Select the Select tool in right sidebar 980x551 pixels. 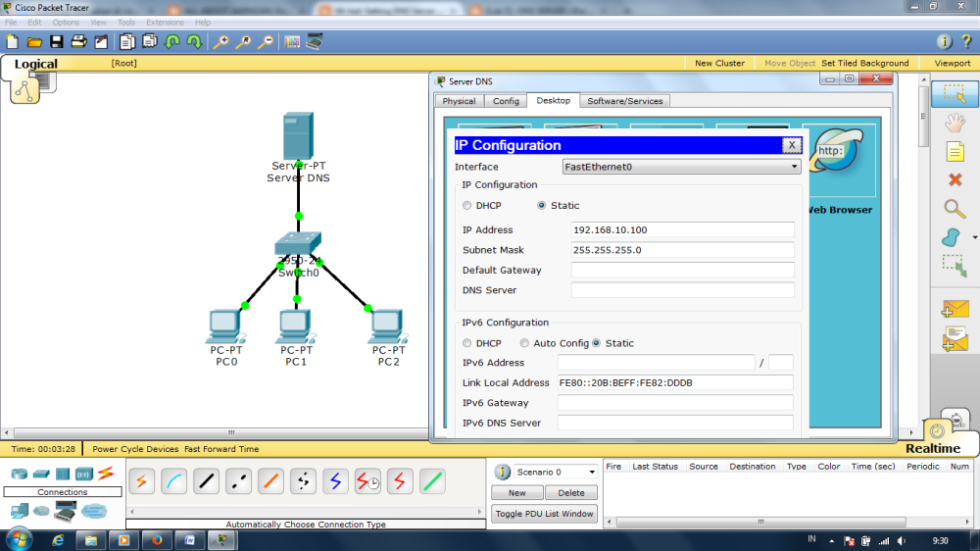pos(955,94)
